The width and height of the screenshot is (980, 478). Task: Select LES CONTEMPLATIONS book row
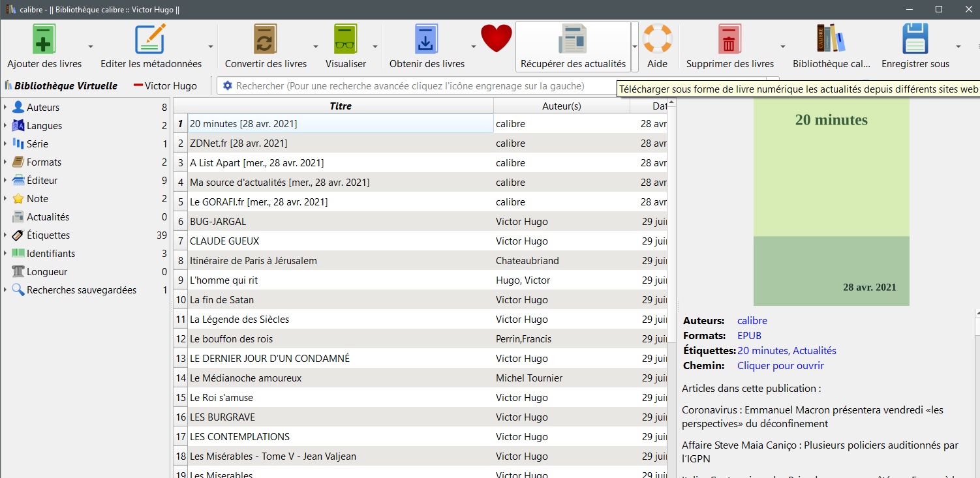click(420, 436)
